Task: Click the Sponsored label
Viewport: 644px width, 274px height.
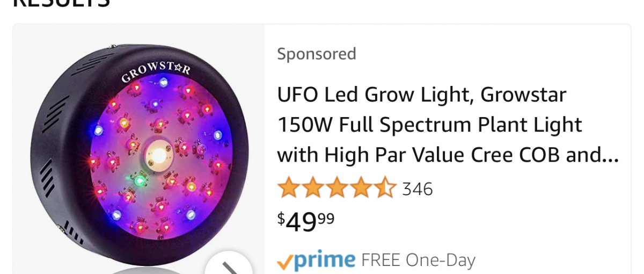Action: coord(316,54)
